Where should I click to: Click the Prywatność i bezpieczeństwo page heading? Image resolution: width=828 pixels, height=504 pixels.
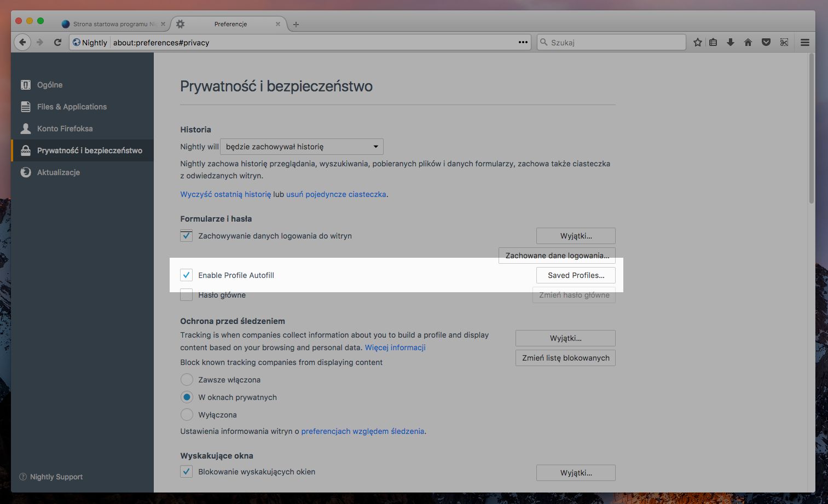276,86
